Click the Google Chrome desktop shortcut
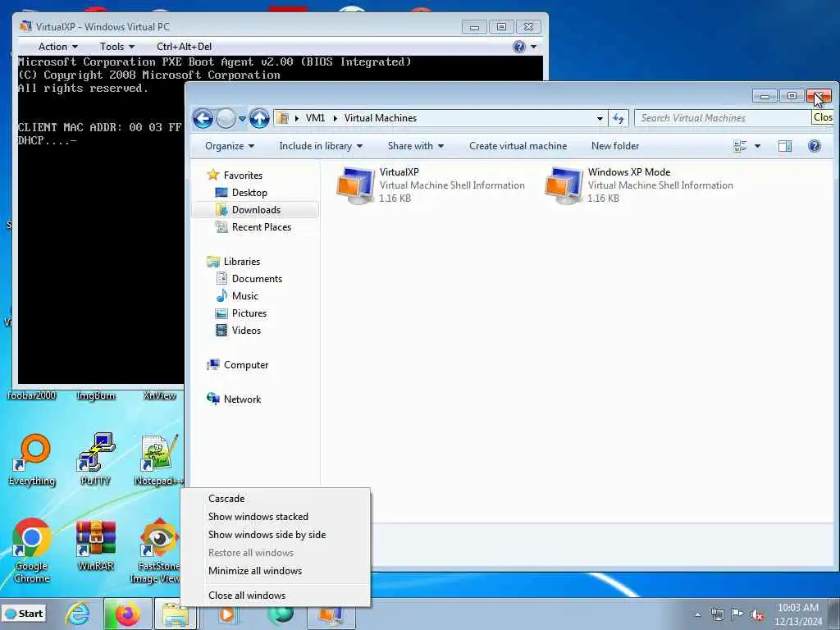The height and width of the screenshot is (630, 840). tap(32, 550)
